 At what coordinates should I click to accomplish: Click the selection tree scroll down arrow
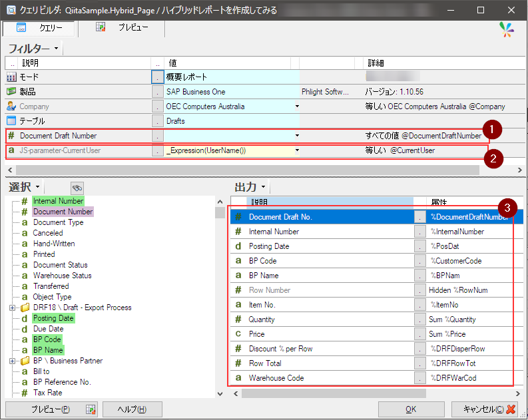(x=220, y=393)
